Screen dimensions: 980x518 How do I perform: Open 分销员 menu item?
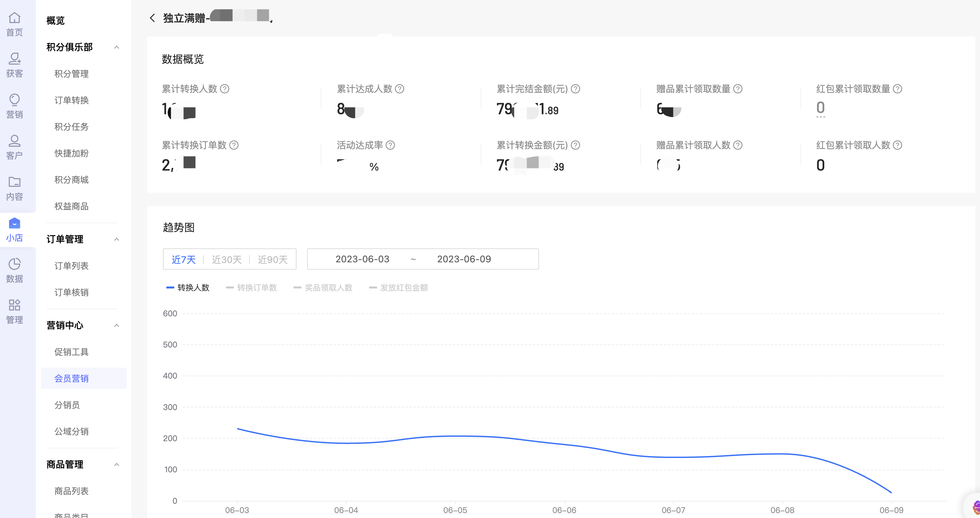67,405
